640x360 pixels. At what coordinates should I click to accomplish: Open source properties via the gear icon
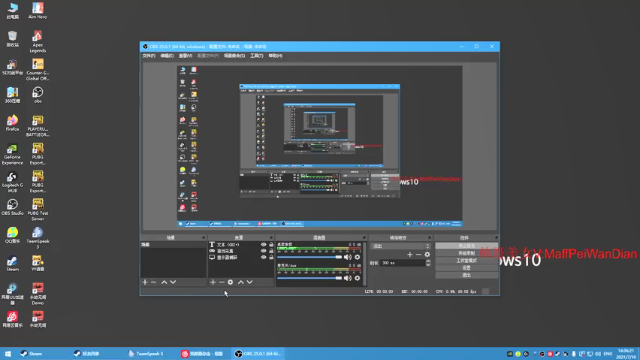click(230, 282)
